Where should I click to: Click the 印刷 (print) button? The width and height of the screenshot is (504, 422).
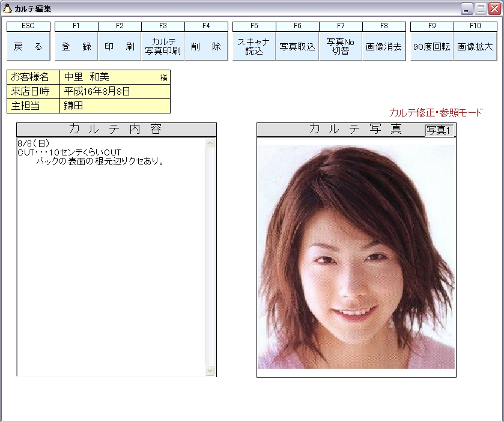tap(120, 47)
